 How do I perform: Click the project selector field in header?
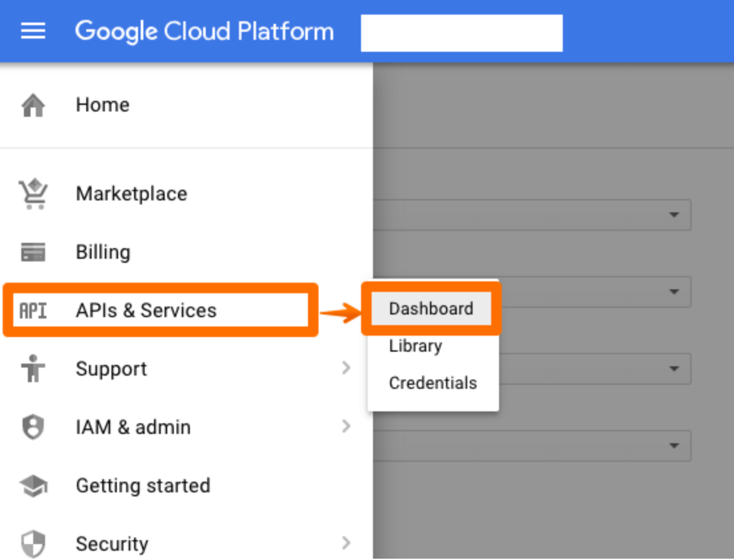pos(461,32)
